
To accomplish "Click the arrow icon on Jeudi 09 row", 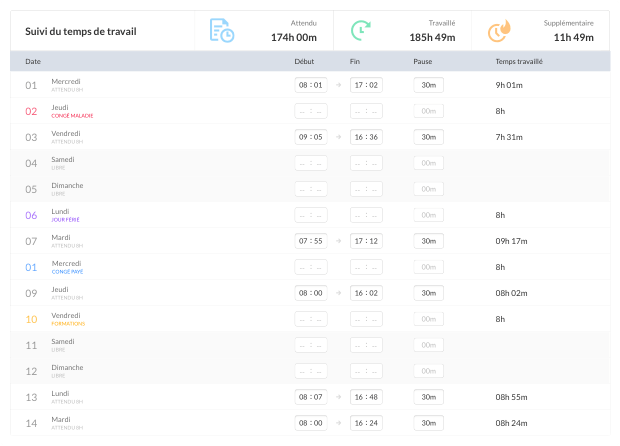I will point(338,293).
